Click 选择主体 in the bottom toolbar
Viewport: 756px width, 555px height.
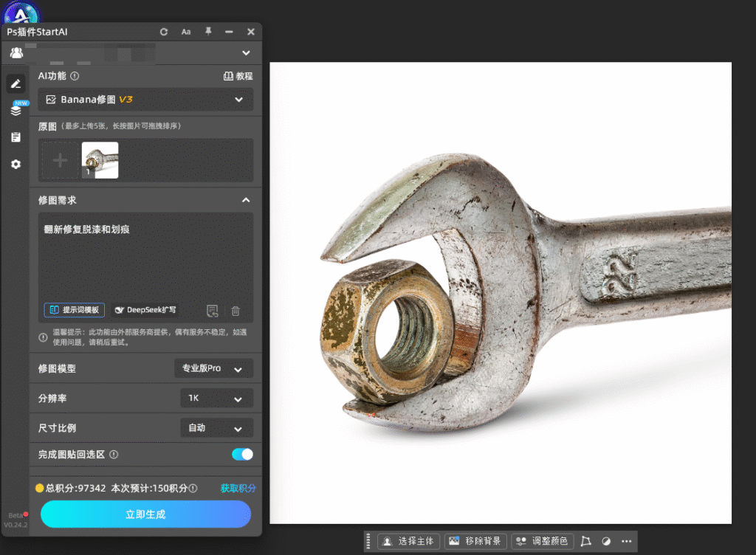409,541
